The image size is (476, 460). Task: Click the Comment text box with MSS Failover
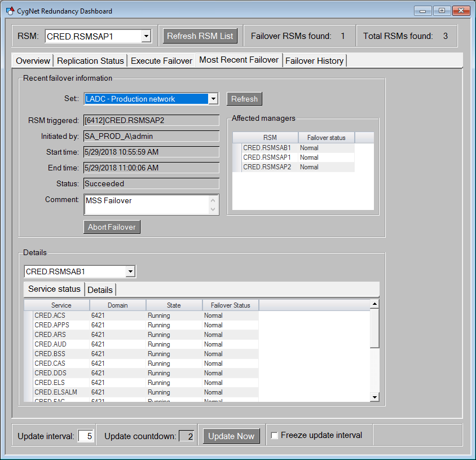click(x=151, y=204)
